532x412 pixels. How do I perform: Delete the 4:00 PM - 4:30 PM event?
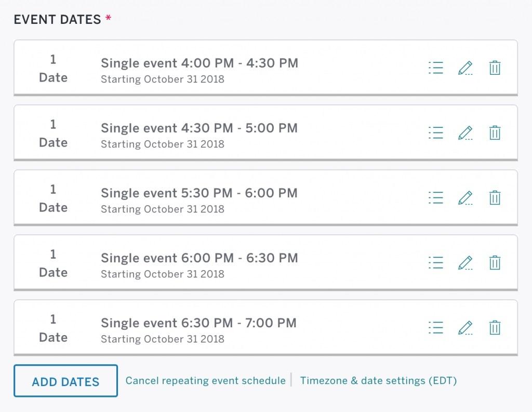495,68
